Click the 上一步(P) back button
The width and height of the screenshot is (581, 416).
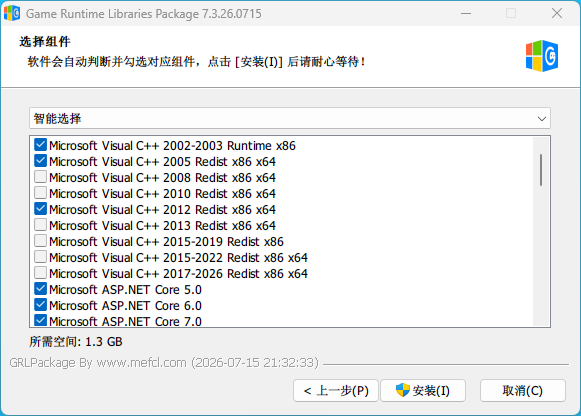click(336, 390)
